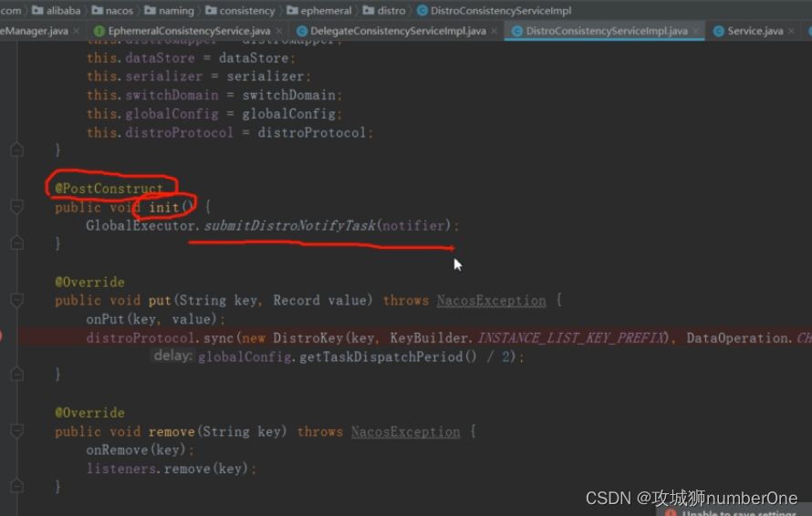Screen dimensions: 812x516
Task: Click NacosException in remove signature
Action: pos(405,431)
